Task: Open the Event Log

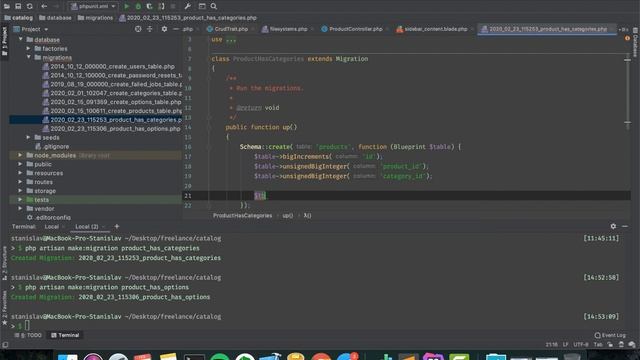Action: point(610,335)
